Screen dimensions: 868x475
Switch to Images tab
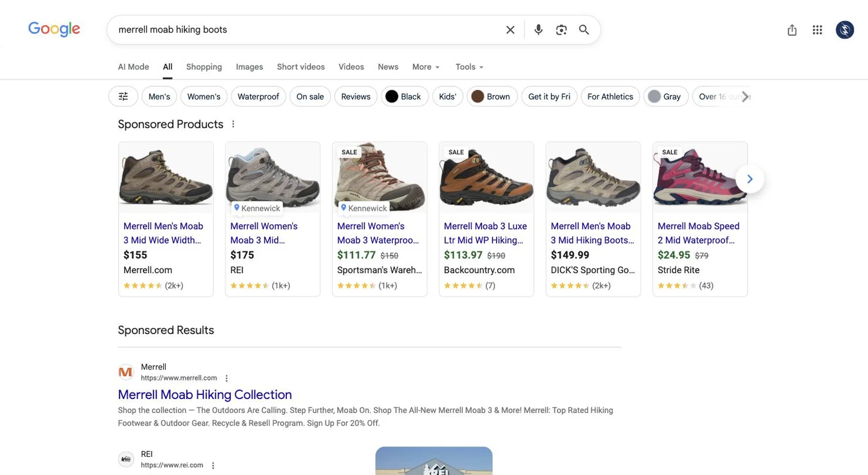point(250,67)
